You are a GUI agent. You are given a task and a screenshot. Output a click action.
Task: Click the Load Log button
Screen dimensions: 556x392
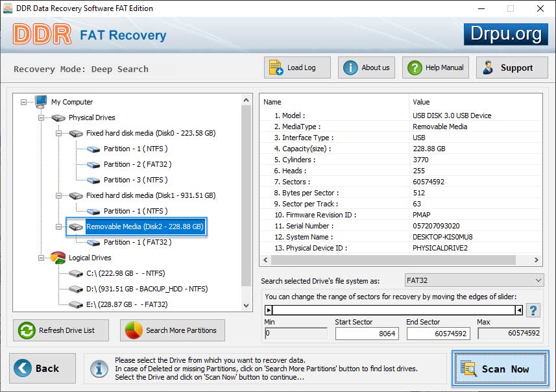click(297, 67)
